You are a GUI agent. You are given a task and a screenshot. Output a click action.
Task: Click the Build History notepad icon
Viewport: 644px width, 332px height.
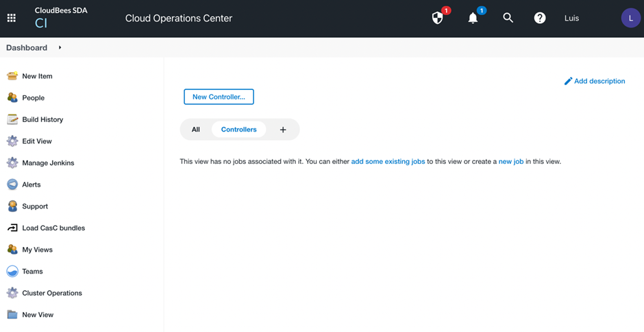pyautogui.click(x=12, y=119)
